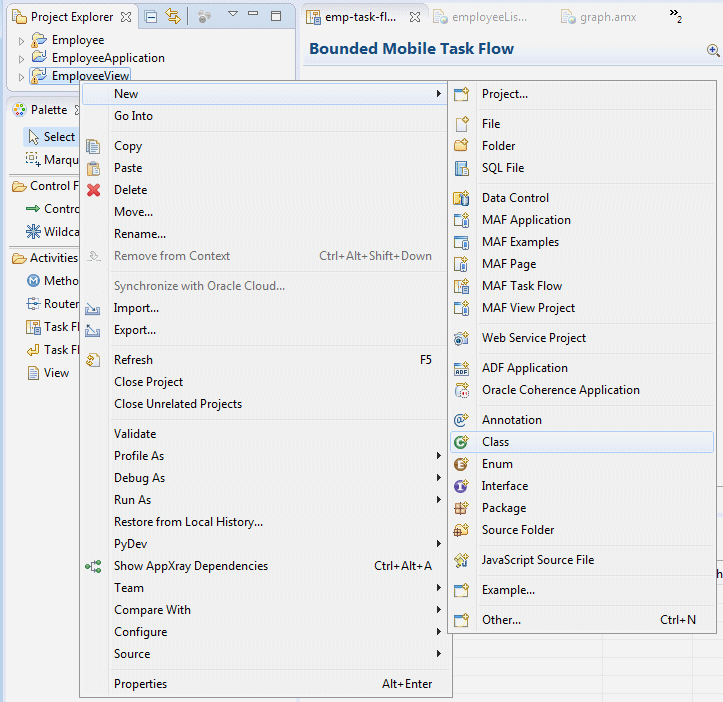This screenshot has height=702, width=723.
Task: Minimize the Project Explorer panel
Action: pos(253,14)
